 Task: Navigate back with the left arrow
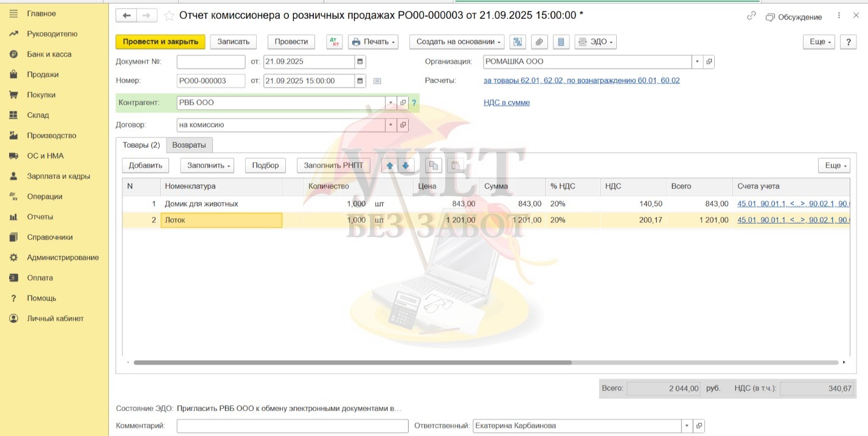(x=127, y=16)
